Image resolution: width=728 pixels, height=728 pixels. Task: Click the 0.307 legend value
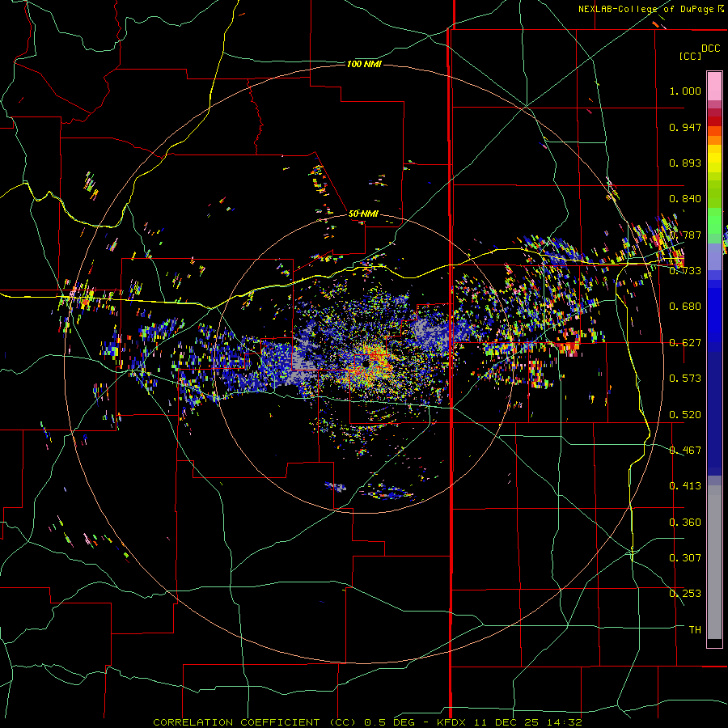(685, 557)
